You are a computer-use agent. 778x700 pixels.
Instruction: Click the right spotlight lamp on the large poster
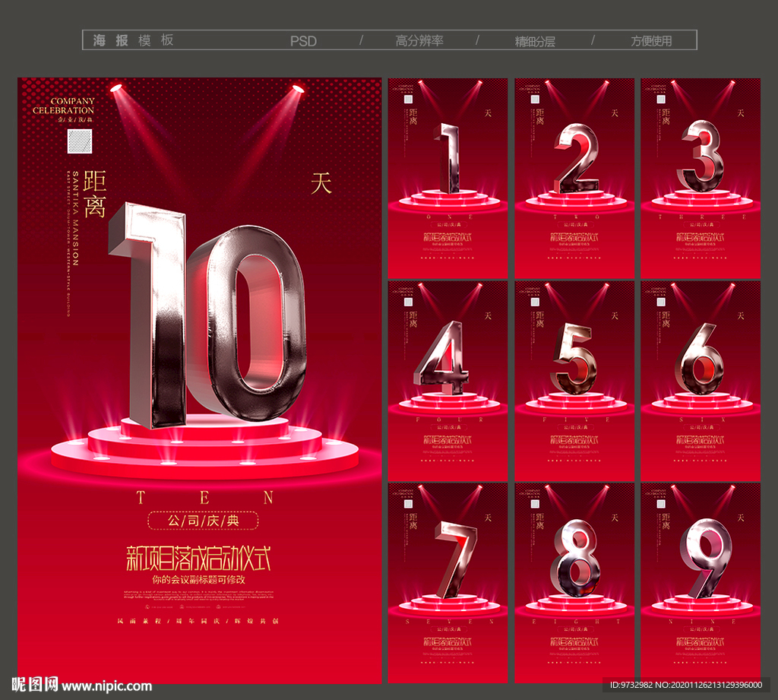click(298, 88)
